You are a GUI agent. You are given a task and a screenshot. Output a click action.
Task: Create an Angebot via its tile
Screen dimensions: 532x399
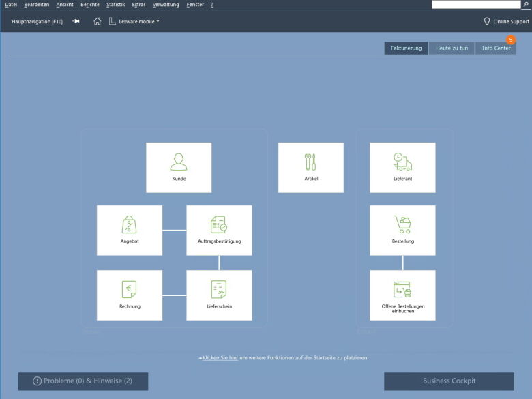tap(130, 230)
